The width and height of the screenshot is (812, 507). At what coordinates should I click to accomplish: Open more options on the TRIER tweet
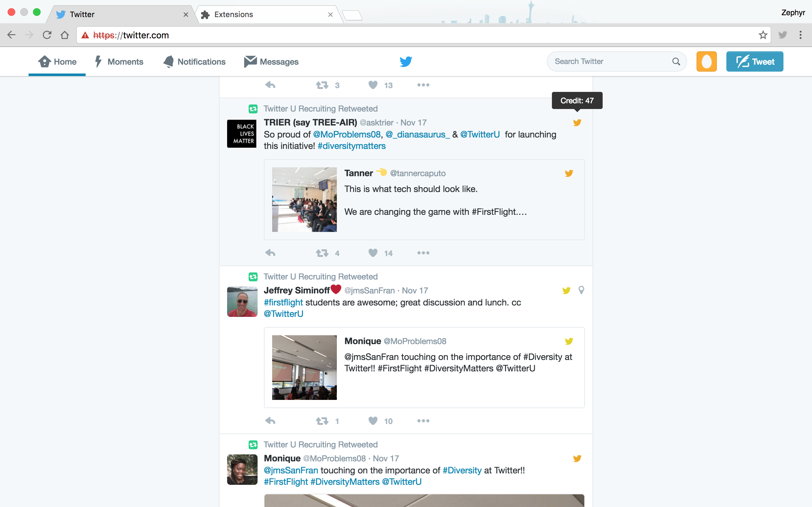pyautogui.click(x=423, y=253)
